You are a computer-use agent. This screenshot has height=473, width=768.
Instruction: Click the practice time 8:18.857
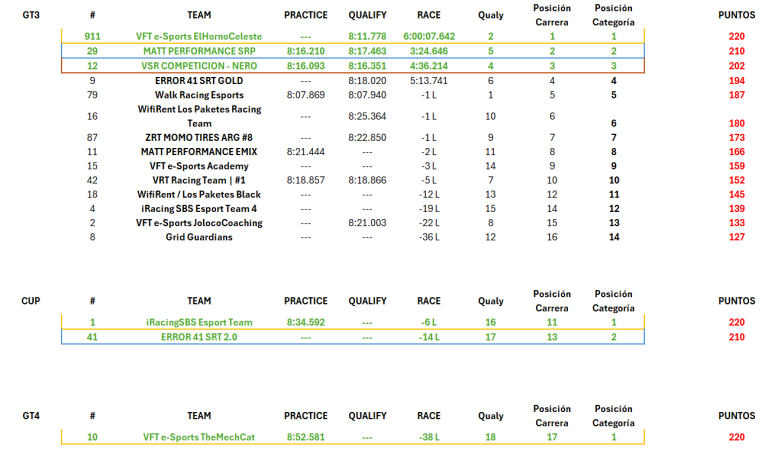pyautogui.click(x=306, y=180)
